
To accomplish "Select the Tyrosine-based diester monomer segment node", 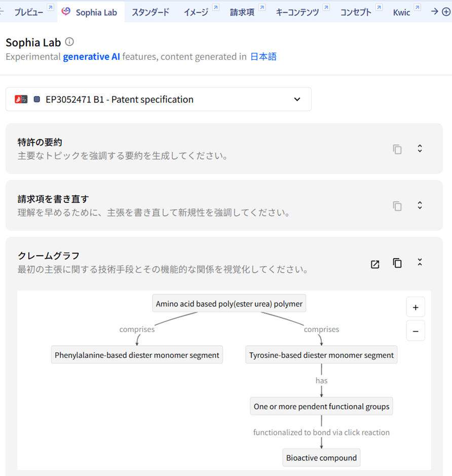I will (x=321, y=355).
